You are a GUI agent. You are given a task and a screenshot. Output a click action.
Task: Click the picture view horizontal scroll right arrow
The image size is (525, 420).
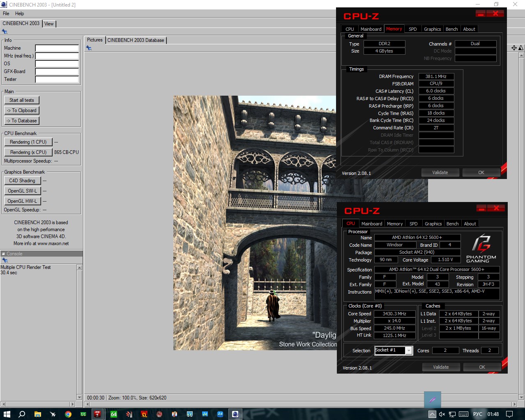[514, 404]
